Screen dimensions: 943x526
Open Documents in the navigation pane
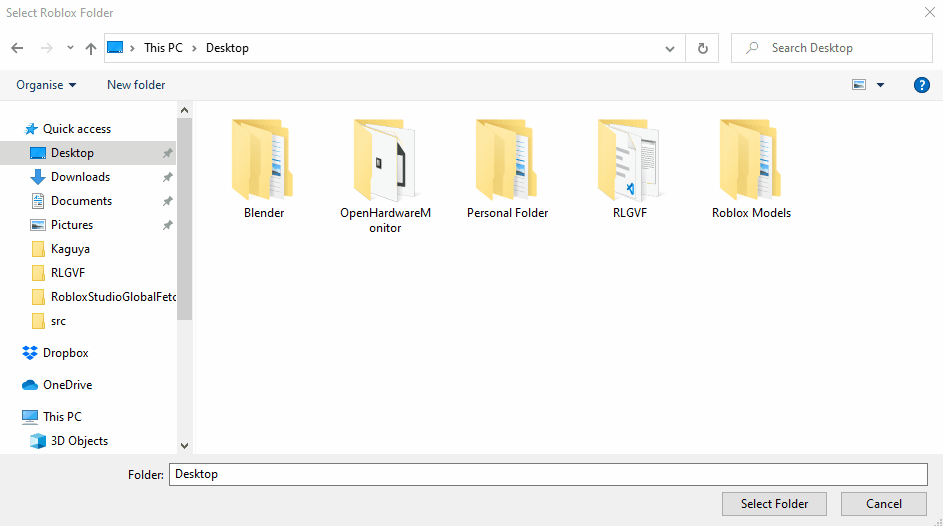point(81,201)
